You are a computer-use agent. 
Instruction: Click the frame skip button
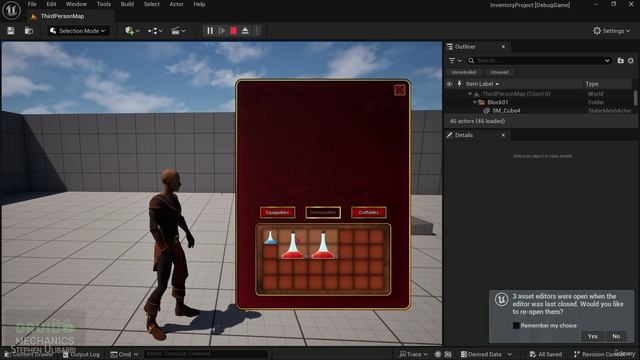click(222, 31)
